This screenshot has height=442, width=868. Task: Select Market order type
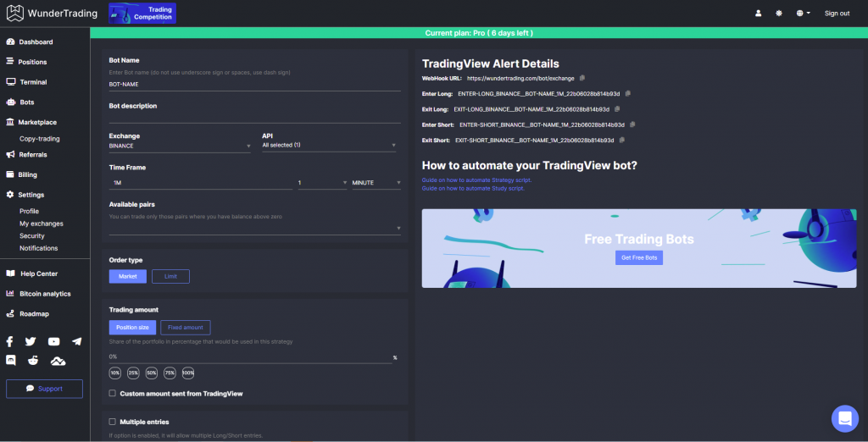(x=128, y=277)
